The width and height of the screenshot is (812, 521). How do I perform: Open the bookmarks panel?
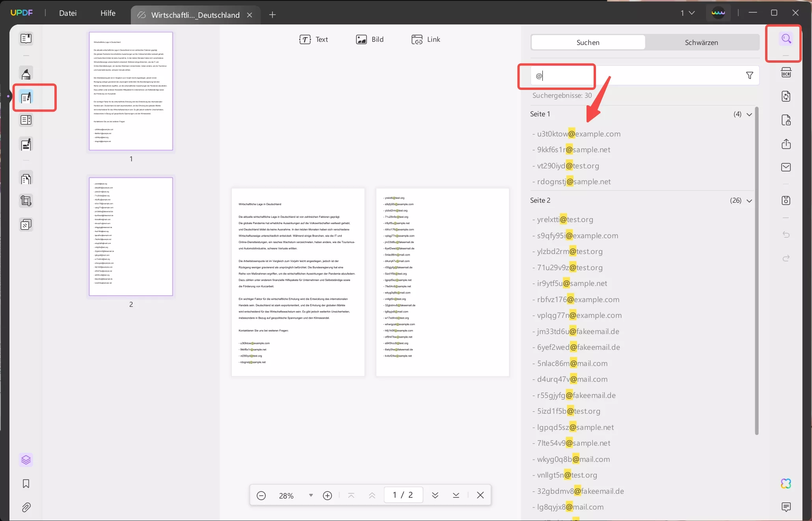point(26,484)
